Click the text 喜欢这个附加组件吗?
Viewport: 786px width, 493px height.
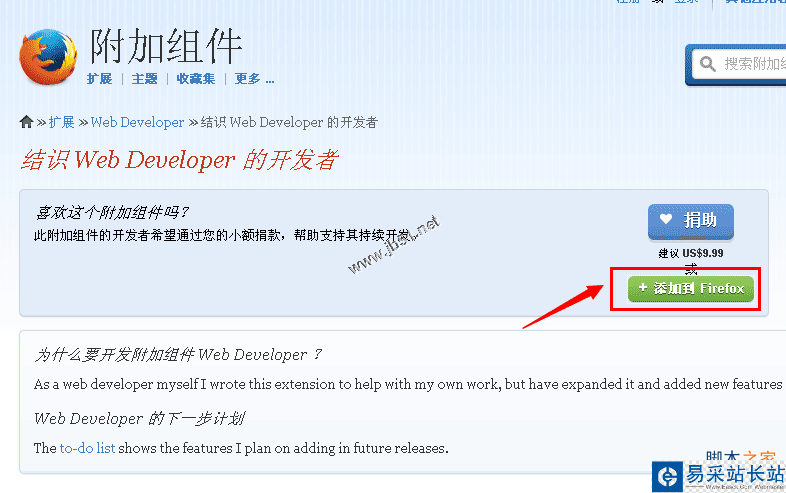[111, 213]
